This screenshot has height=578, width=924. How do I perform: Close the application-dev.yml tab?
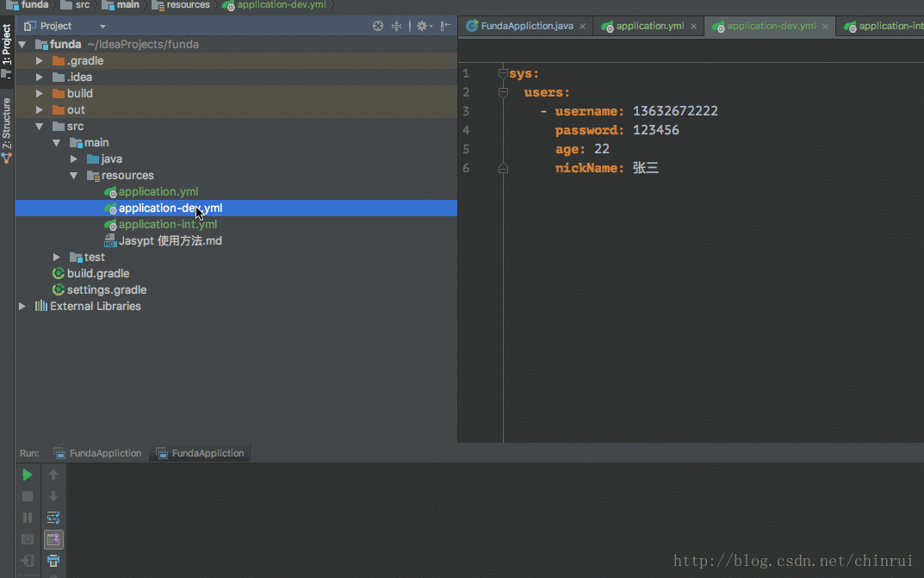[x=825, y=27]
